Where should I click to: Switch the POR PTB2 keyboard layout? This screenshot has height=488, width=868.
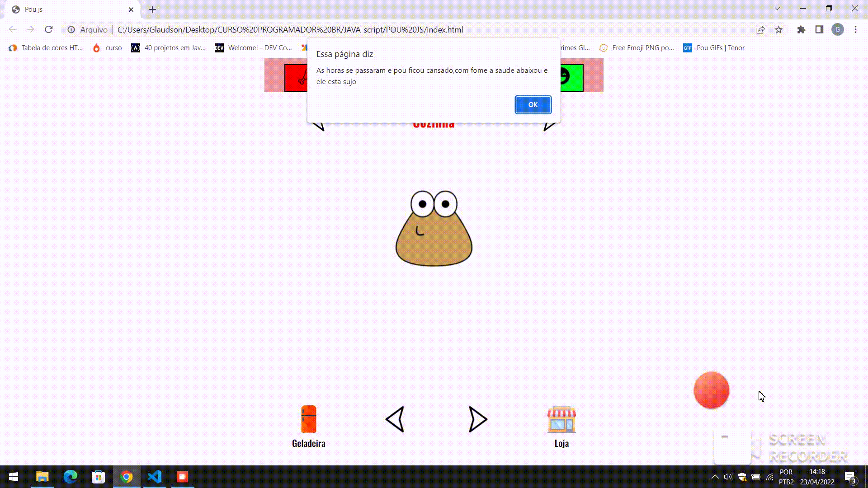point(786,477)
